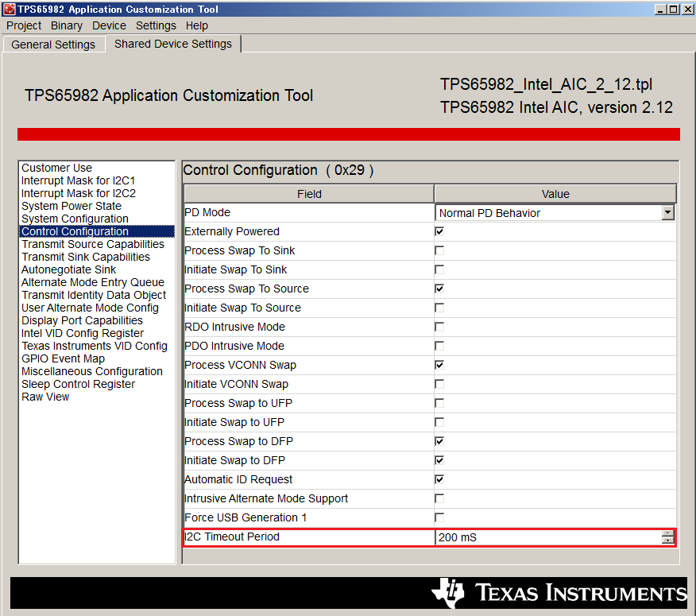Maximize the application window
The image size is (696, 616).
tap(674, 9)
